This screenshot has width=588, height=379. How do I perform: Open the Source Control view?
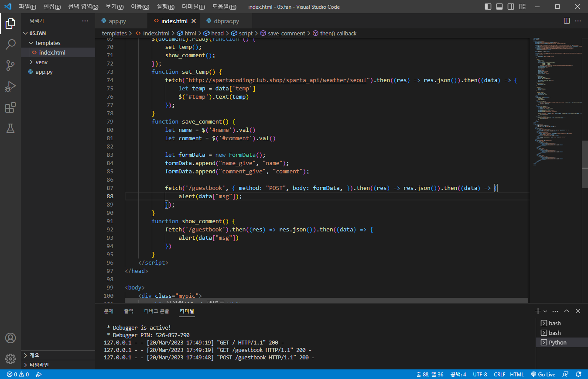click(x=10, y=65)
